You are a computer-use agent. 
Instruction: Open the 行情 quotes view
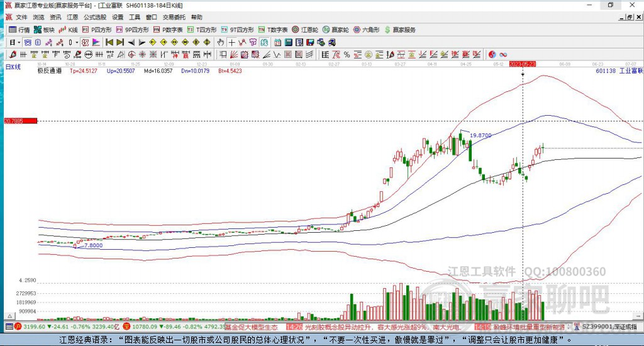19,30
